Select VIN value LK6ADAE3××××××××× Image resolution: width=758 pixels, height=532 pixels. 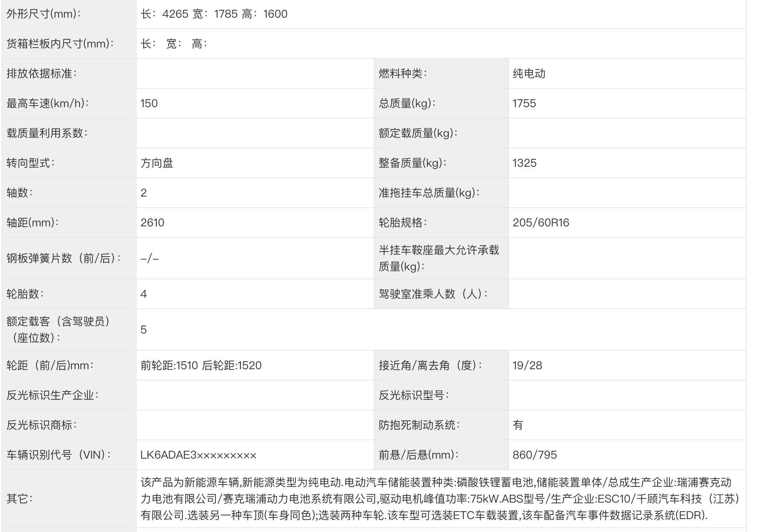tap(198, 455)
